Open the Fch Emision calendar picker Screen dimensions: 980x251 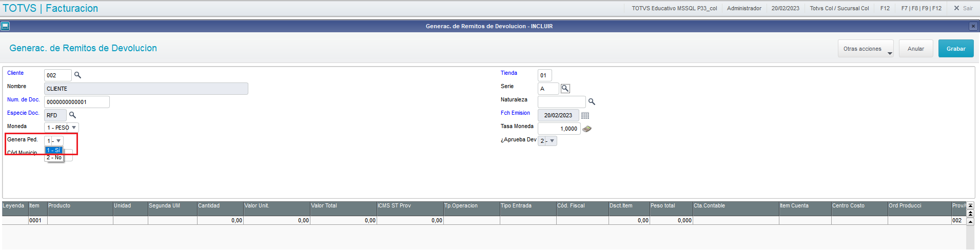[585, 116]
